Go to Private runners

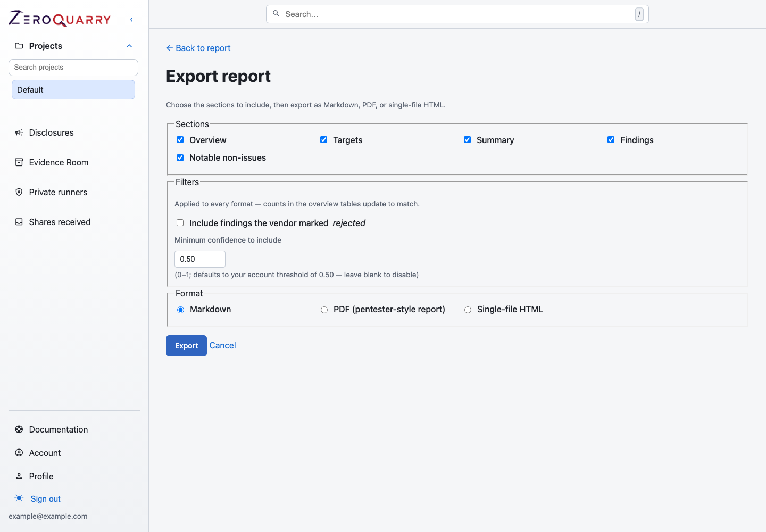click(x=58, y=192)
